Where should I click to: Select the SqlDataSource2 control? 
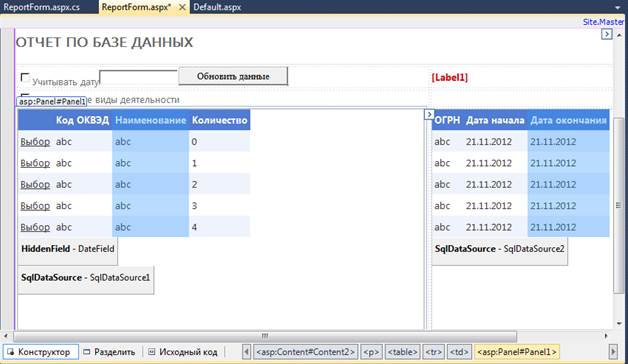pos(499,251)
